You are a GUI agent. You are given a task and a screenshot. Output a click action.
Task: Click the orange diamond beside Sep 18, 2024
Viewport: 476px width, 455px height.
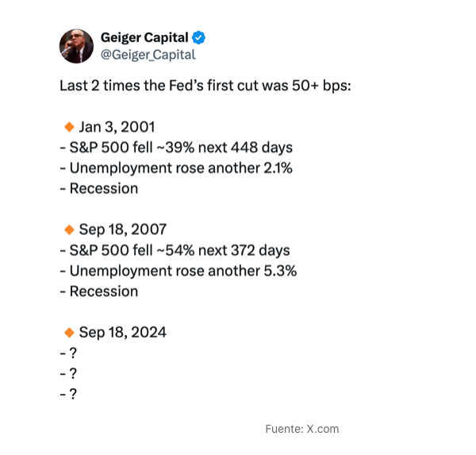pyautogui.click(x=69, y=332)
